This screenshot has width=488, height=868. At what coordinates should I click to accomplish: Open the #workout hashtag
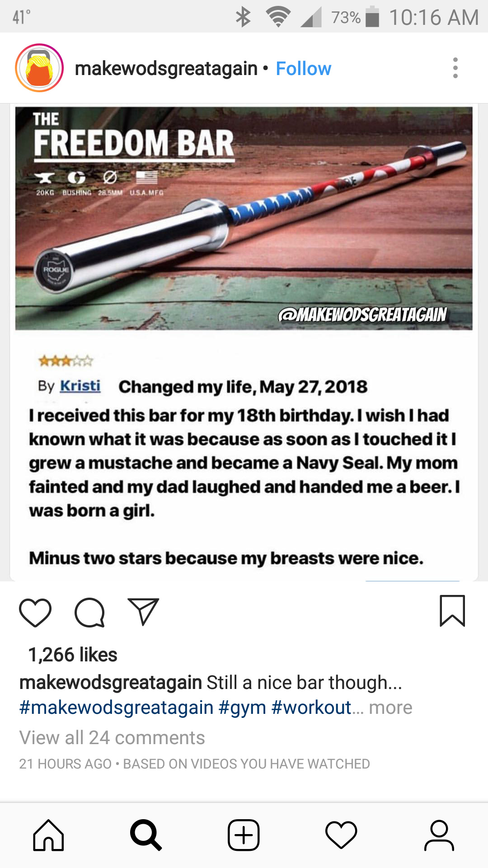(311, 708)
